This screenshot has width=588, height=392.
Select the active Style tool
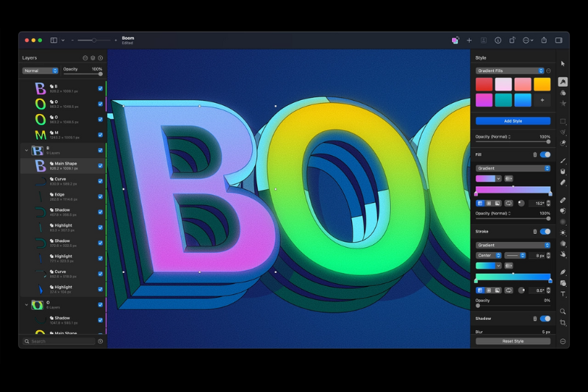point(562,82)
